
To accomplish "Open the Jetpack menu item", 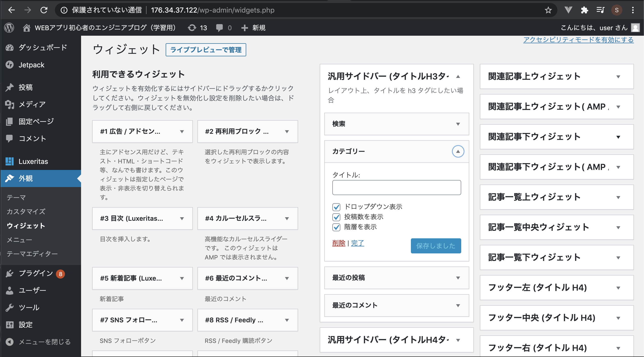I will point(41,65).
